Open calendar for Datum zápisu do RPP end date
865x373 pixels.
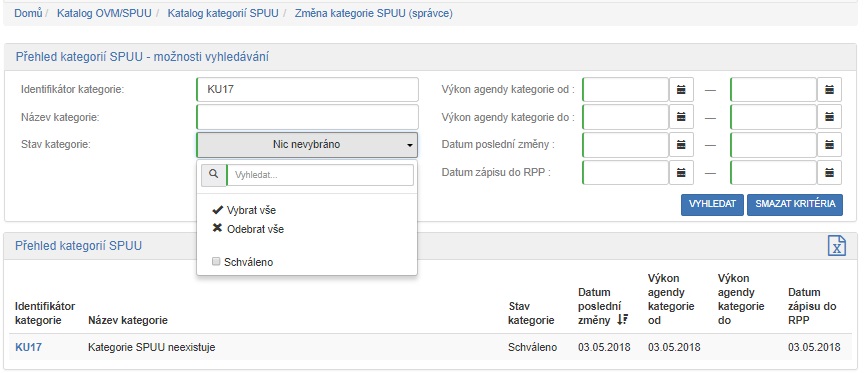point(829,172)
